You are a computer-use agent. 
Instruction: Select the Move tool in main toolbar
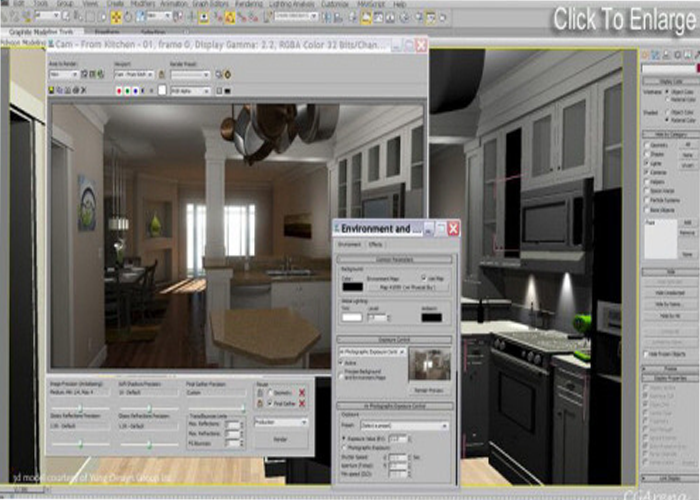click(x=116, y=17)
